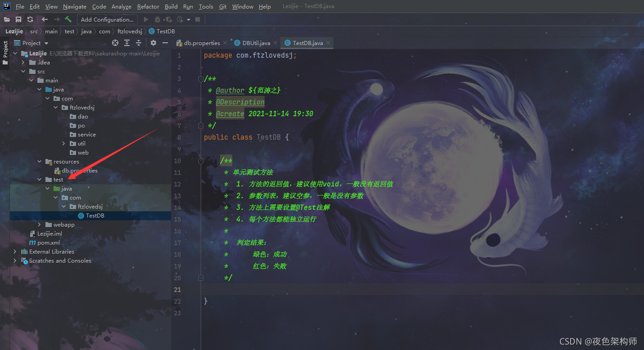Navigate back with the left arrow icon
This screenshot has width=644, height=350.
click(x=45, y=19)
